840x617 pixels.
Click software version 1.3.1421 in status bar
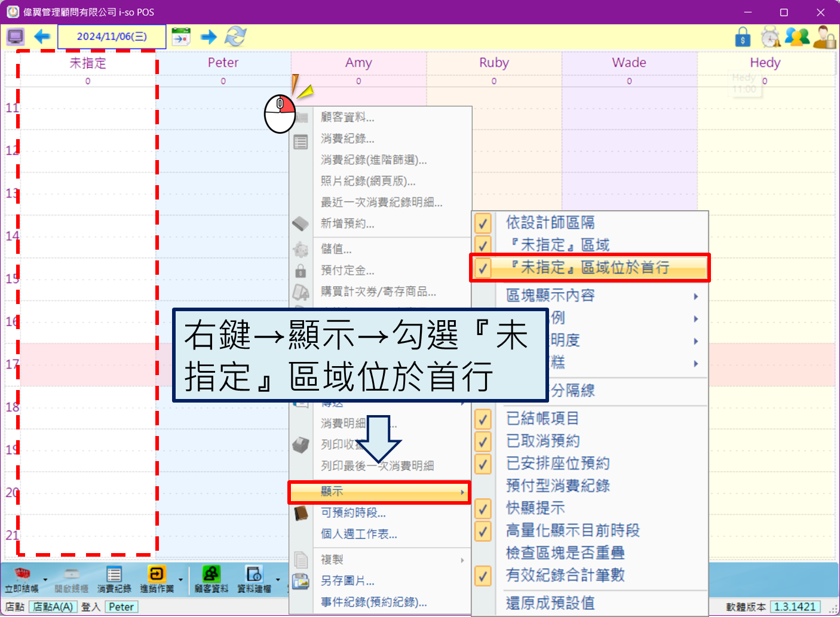pyautogui.click(x=795, y=607)
